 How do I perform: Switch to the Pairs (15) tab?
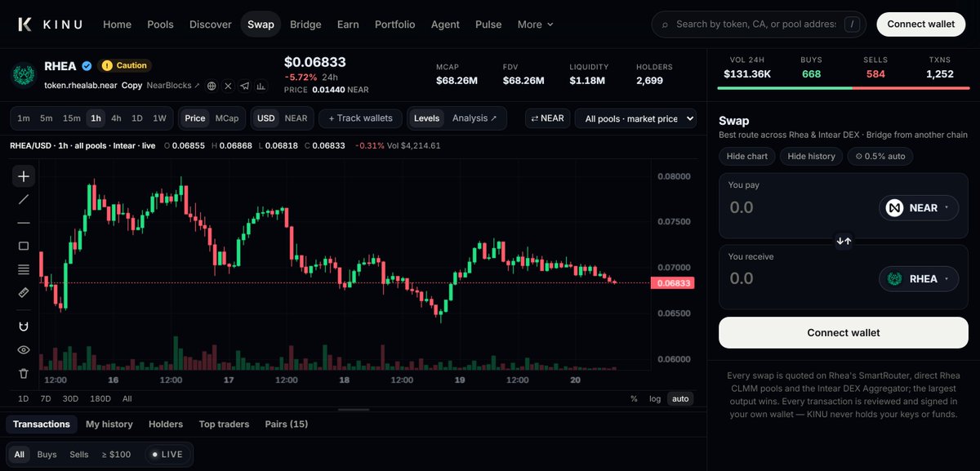coord(287,424)
